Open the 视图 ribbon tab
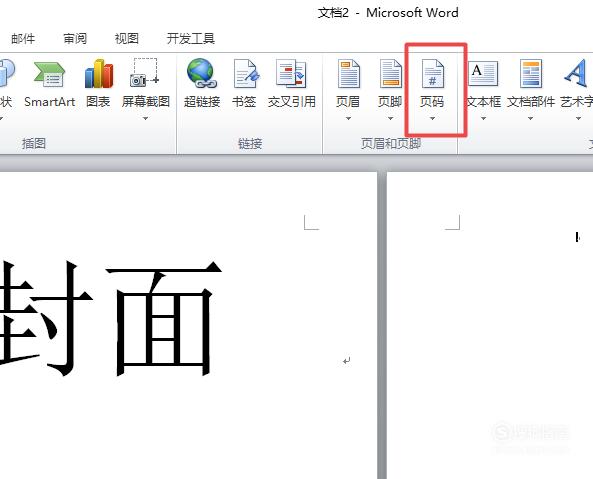The height and width of the screenshot is (479, 593). (127, 39)
